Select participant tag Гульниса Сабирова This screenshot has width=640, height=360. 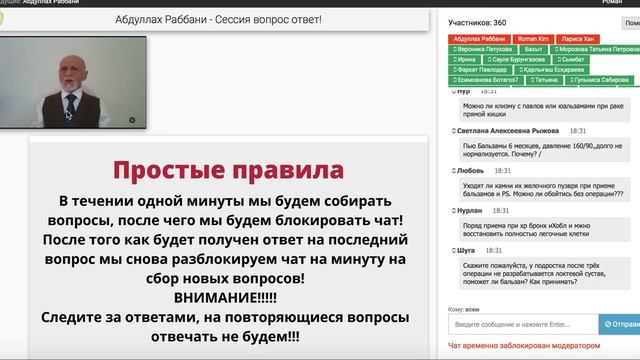(x=599, y=80)
